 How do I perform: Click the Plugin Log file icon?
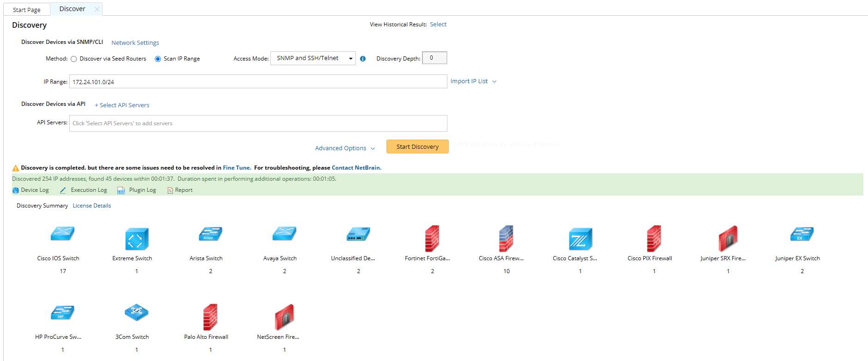point(121,190)
